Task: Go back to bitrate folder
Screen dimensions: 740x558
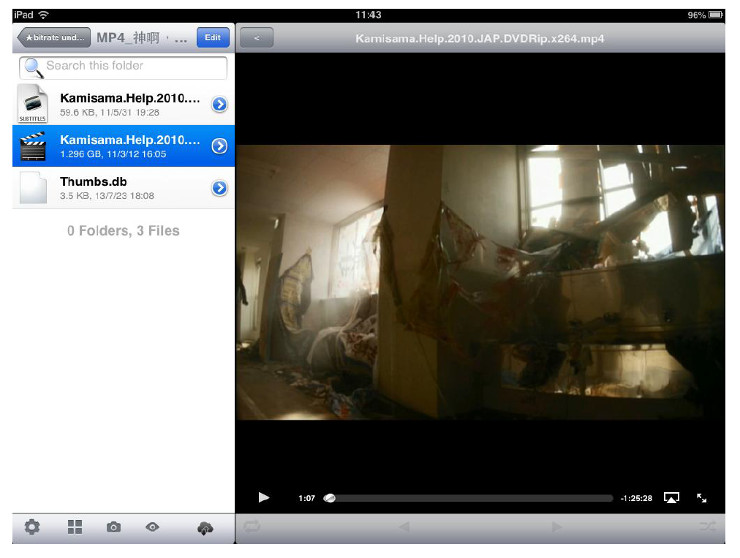Action: pos(54,37)
